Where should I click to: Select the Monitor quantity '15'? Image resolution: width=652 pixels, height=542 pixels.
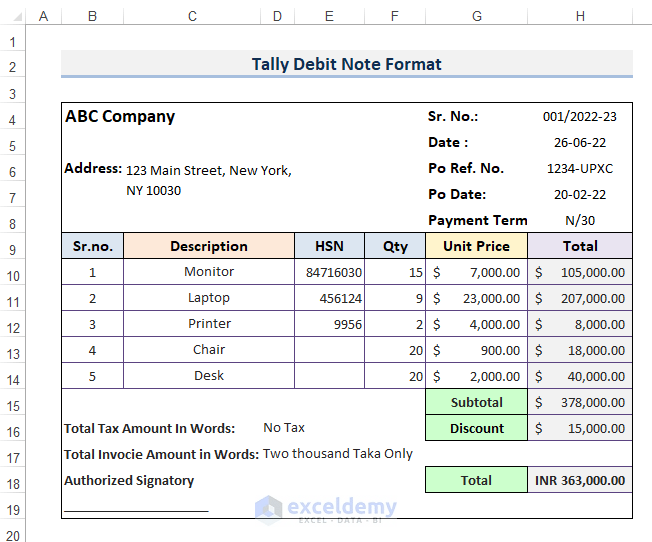[416, 272]
